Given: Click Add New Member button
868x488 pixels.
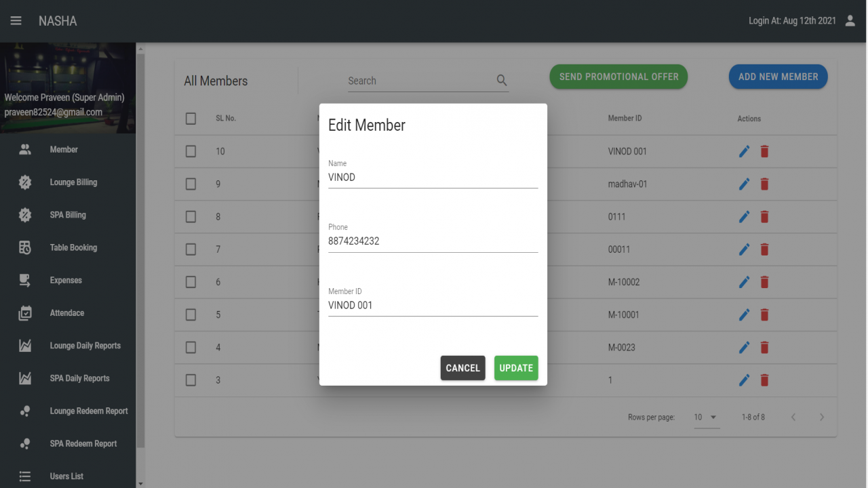Looking at the screenshot, I should [x=778, y=77].
